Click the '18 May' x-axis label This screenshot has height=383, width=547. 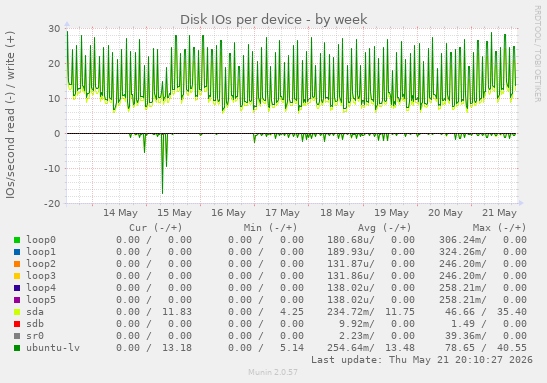coord(337,213)
